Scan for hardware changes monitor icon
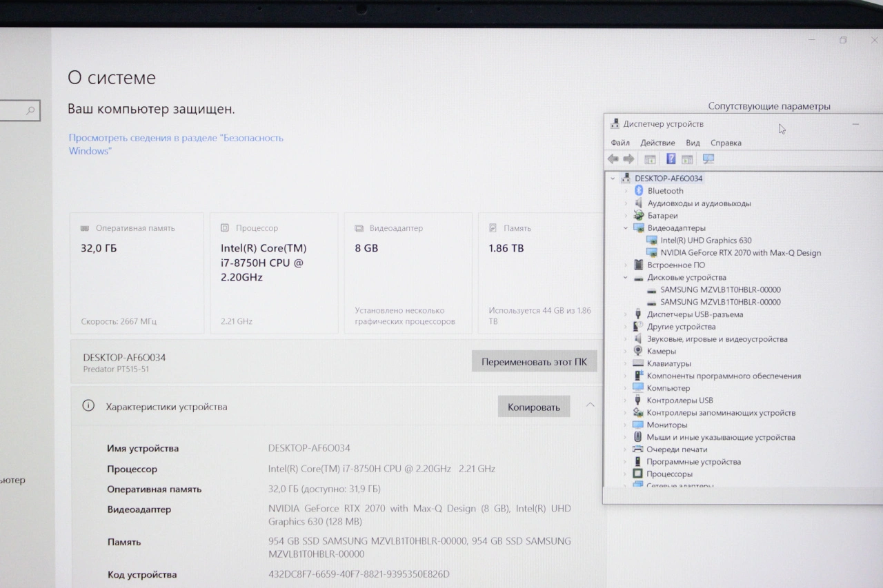The height and width of the screenshot is (588, 883). tap(708, 159)
